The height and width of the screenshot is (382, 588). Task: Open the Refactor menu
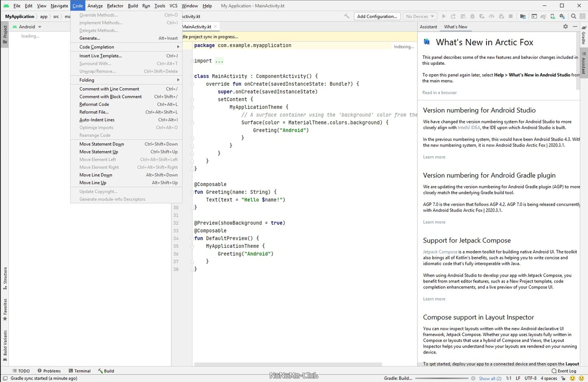click(115, 6)
